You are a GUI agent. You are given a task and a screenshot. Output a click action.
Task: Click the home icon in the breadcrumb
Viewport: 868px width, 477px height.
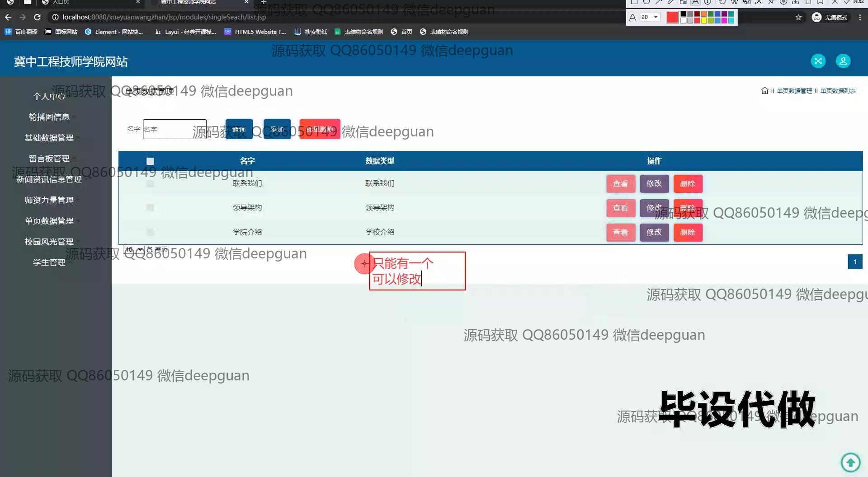pos(764,91)
